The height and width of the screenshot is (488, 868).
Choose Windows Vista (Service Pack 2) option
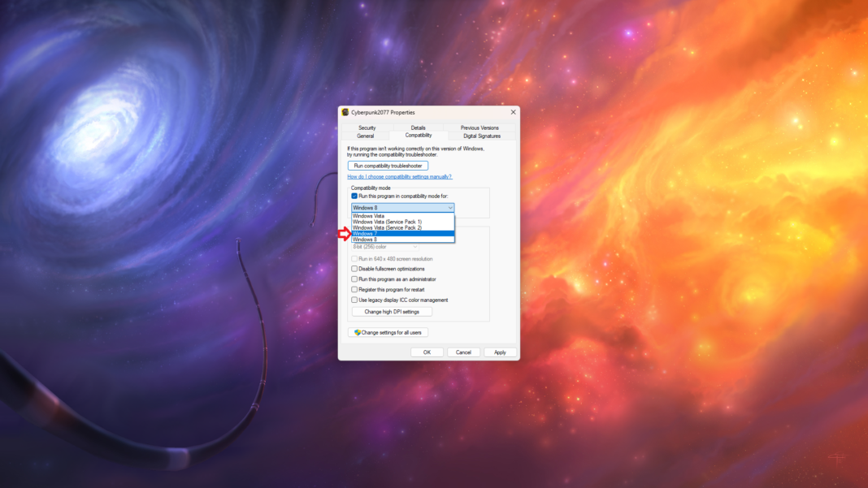(402, 228)
